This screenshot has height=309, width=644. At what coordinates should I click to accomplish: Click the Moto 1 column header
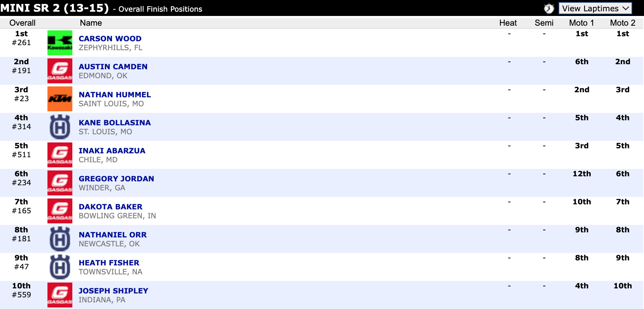point(581,23)
